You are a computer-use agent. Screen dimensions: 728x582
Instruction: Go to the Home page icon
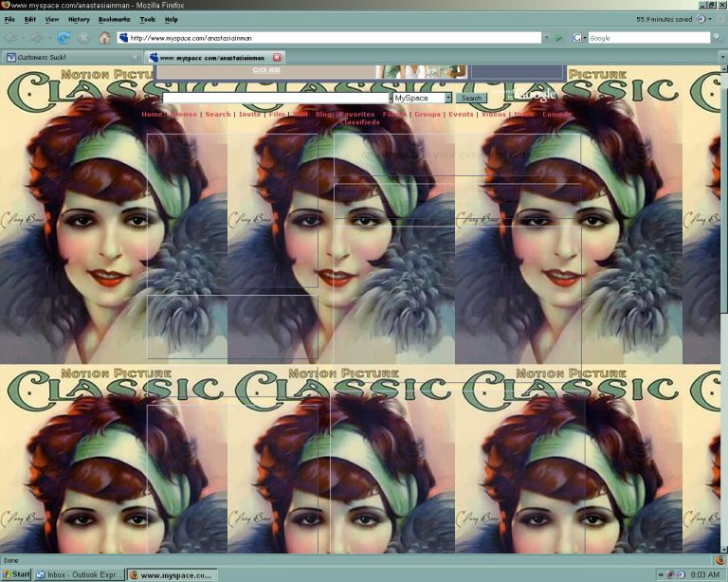pos(104,38)
